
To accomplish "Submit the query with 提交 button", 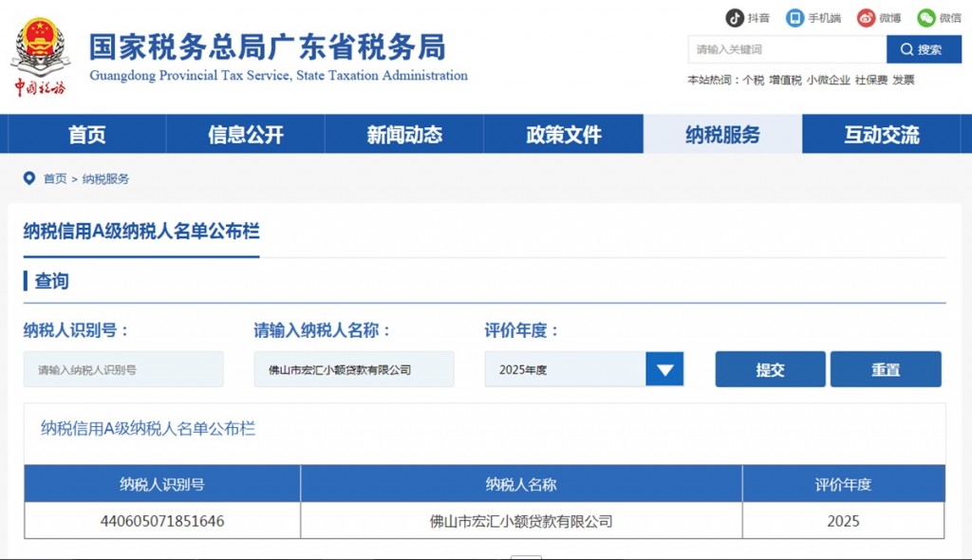I will click(x=770, y=369).
